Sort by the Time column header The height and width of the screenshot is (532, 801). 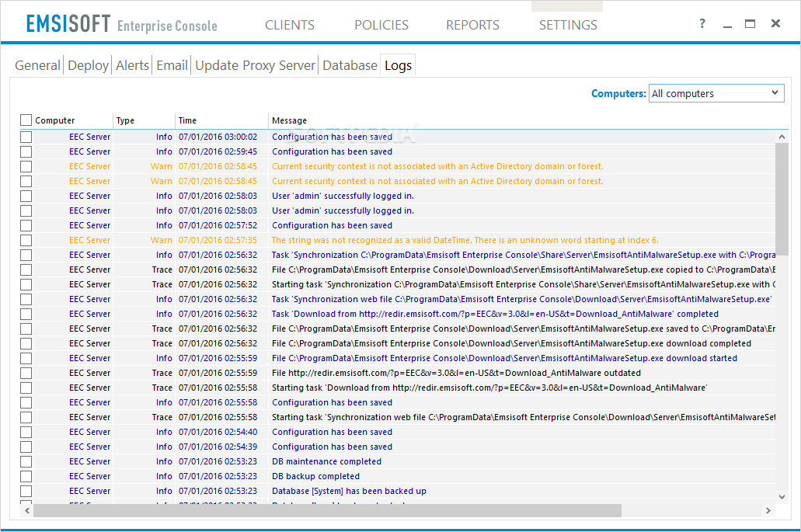coord(187,120)
